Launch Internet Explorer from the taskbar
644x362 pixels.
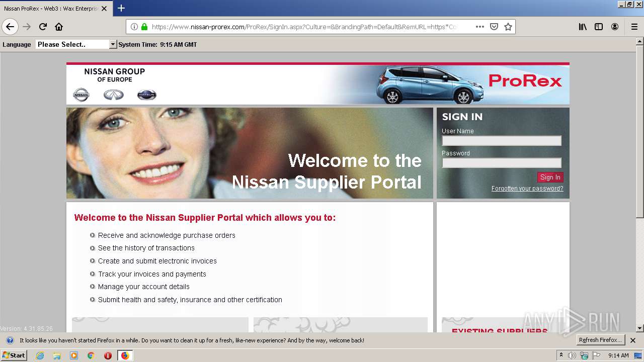pyautogui.click(x=40, y=355)
